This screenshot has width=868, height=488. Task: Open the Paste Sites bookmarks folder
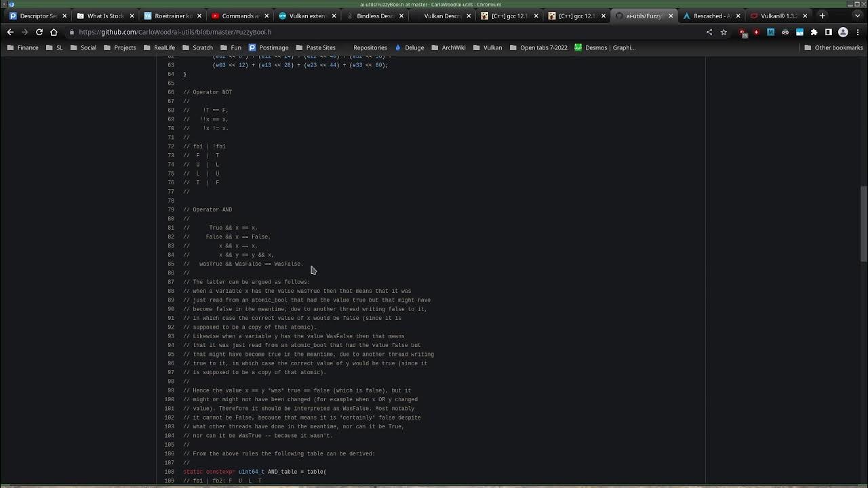pos(315,47)
